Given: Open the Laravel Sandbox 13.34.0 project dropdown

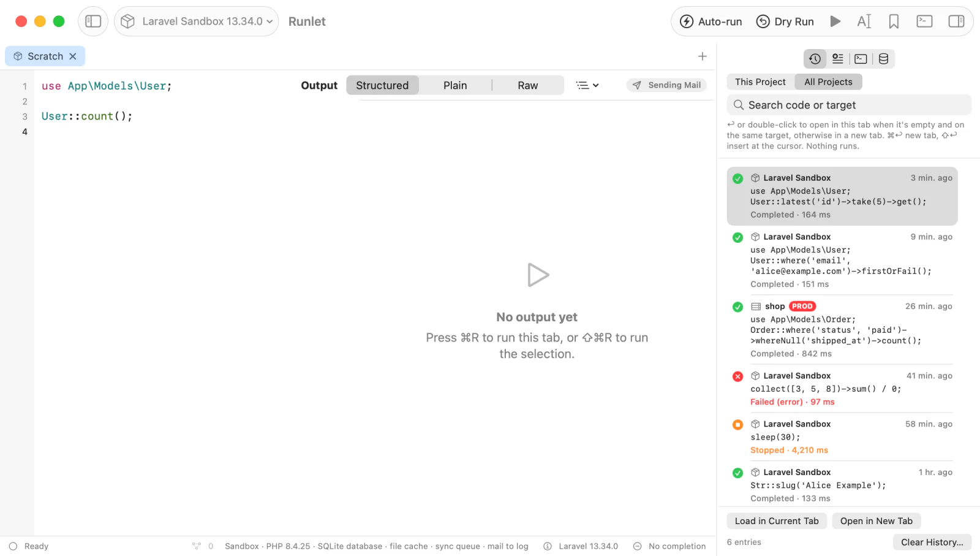Looking at the screenshot, I should (x=197, y=21).
